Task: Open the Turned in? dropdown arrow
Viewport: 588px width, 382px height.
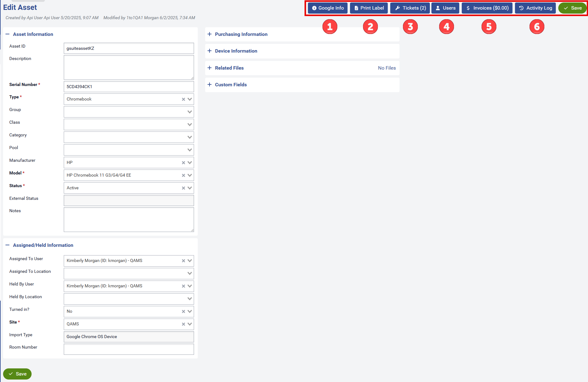Action: pos(190,311)
